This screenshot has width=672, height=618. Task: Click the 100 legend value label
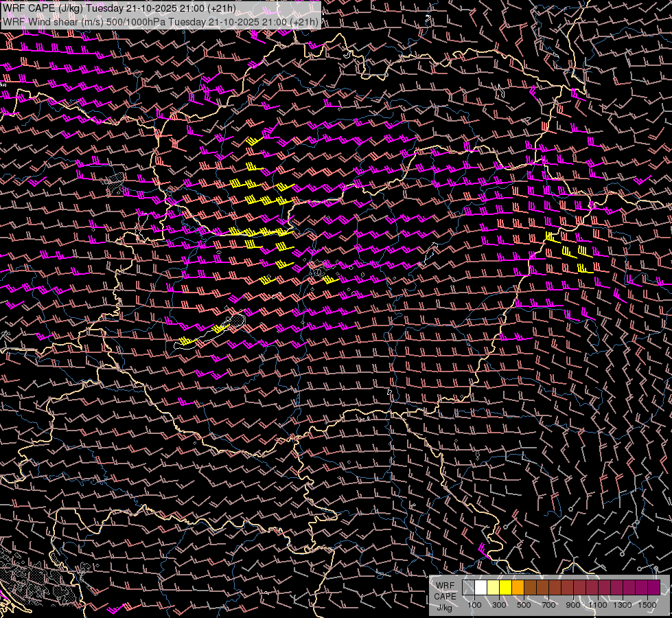tap(474, 605)
